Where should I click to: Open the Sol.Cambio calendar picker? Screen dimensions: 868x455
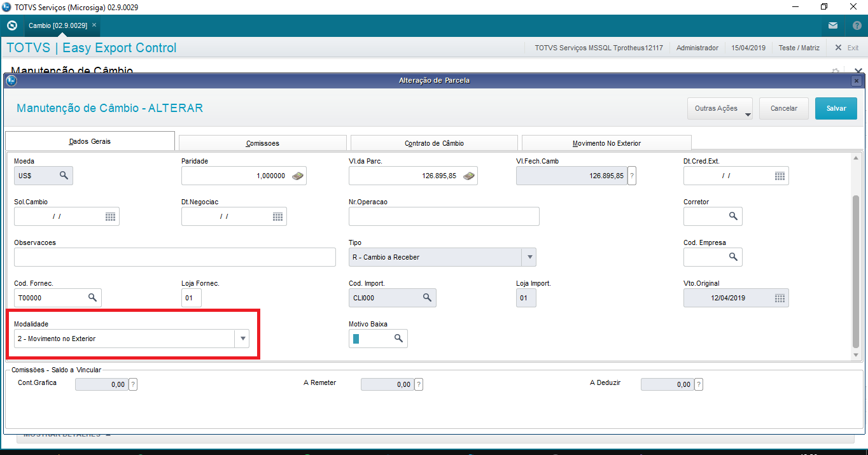(x=110, y=216)
